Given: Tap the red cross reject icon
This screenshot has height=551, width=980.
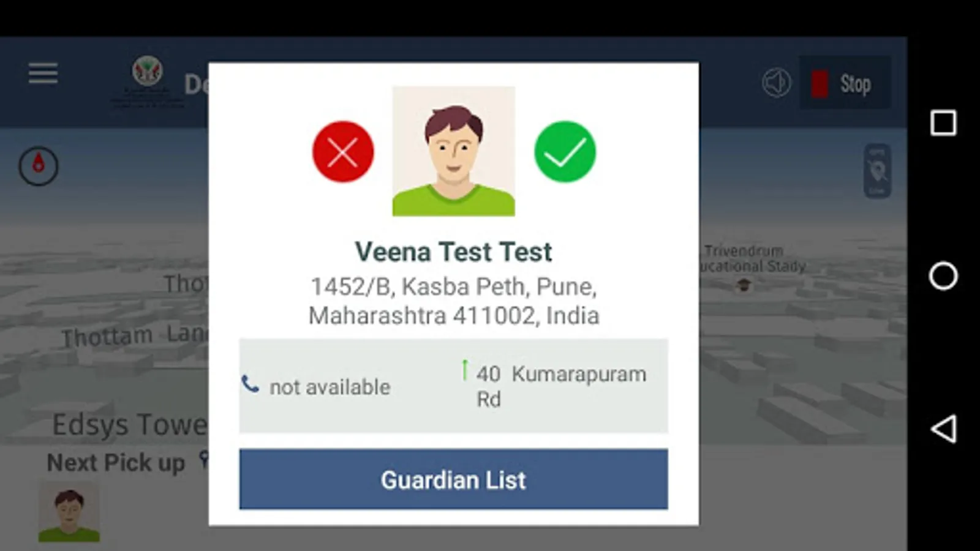Looking at the screenshot, I should click(x=343, y=152).
